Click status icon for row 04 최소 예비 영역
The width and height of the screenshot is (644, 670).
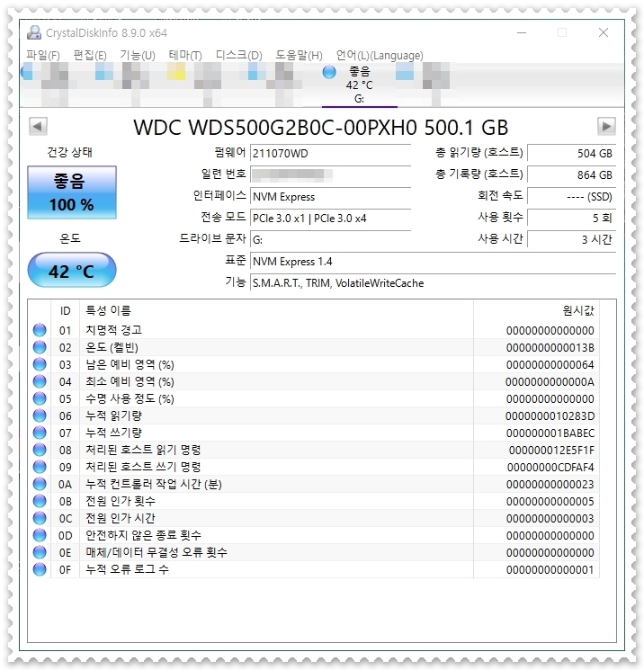pyautogui.click(x=40, y=381)
